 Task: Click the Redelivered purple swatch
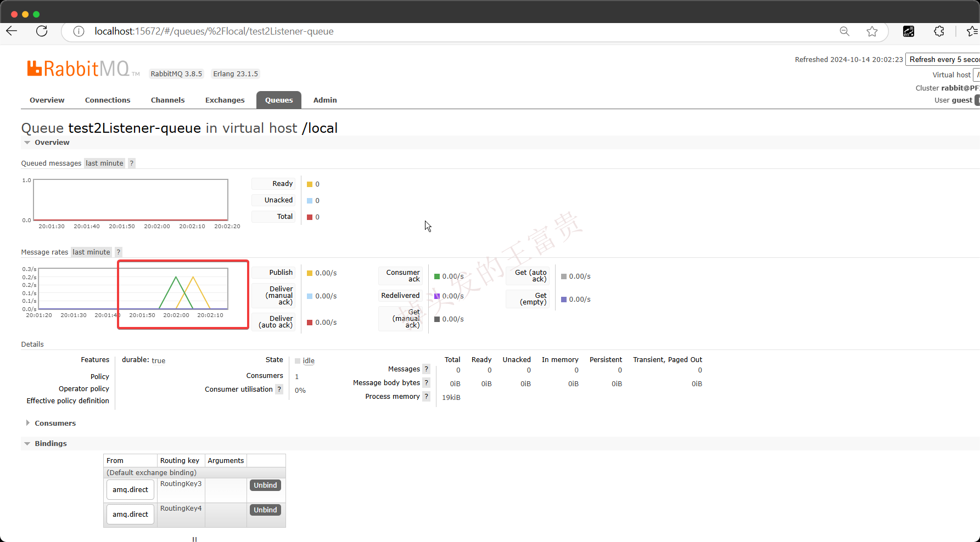point(437,296)
